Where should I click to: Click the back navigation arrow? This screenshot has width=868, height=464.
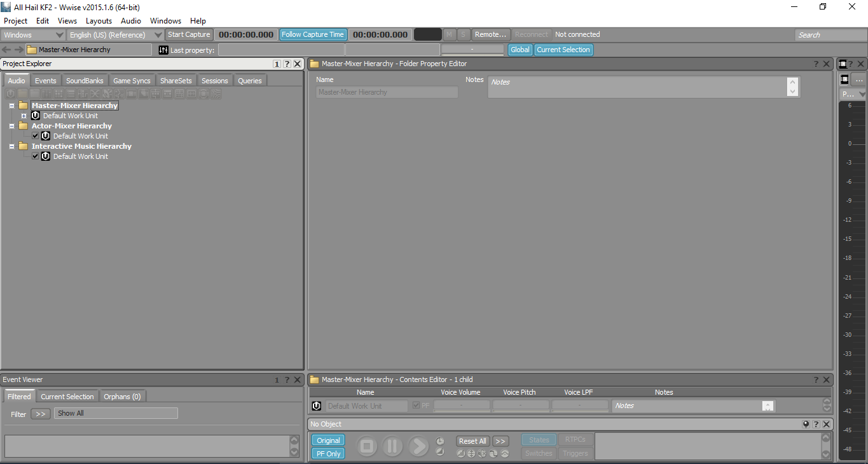pos(6,50)
